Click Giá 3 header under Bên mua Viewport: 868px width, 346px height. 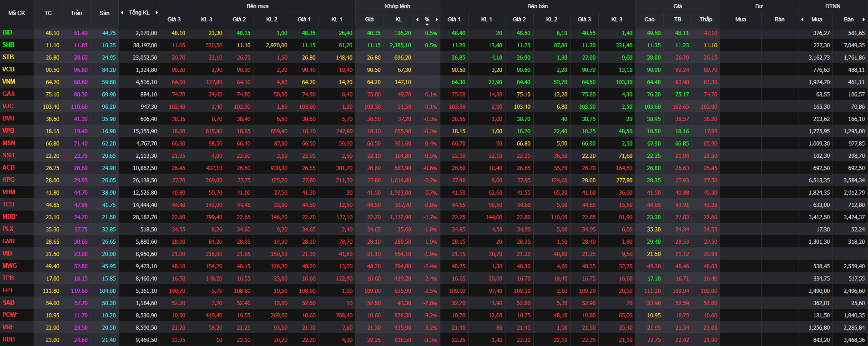point(174,20)
